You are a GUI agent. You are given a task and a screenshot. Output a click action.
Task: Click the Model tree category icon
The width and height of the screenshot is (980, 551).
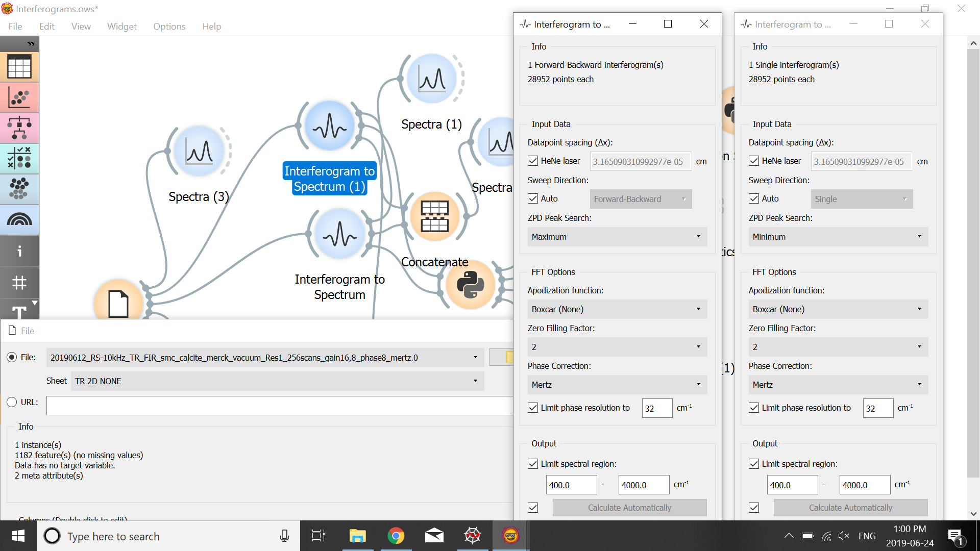tap(19, 128)
